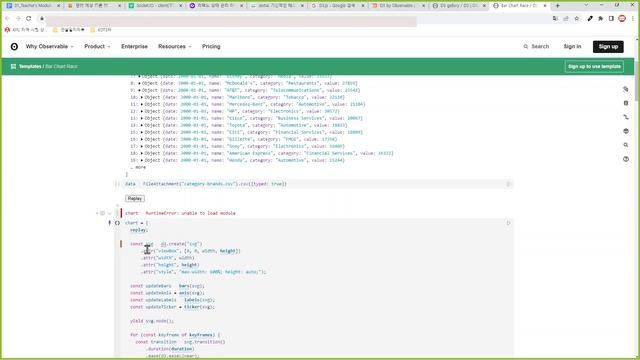Expand the American Express object row
The height and width of the screenshot is (360, 640).
142,153
